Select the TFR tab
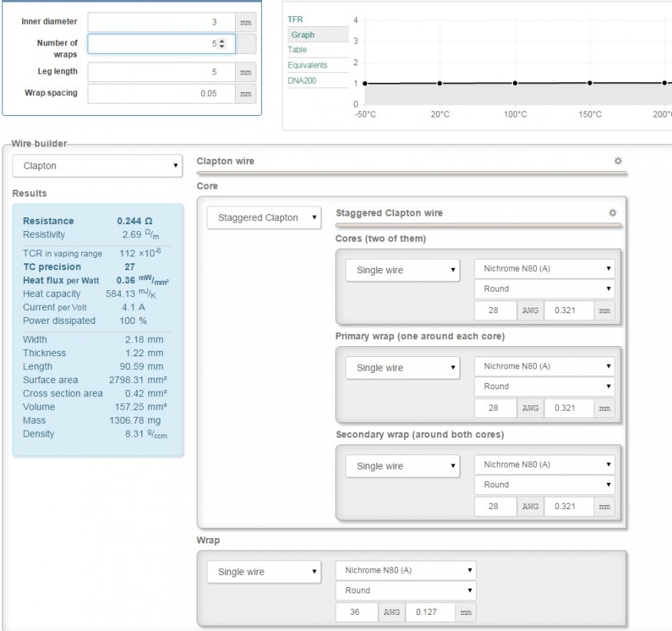Viewport: 672px width, 631px height. click(295, 19)
